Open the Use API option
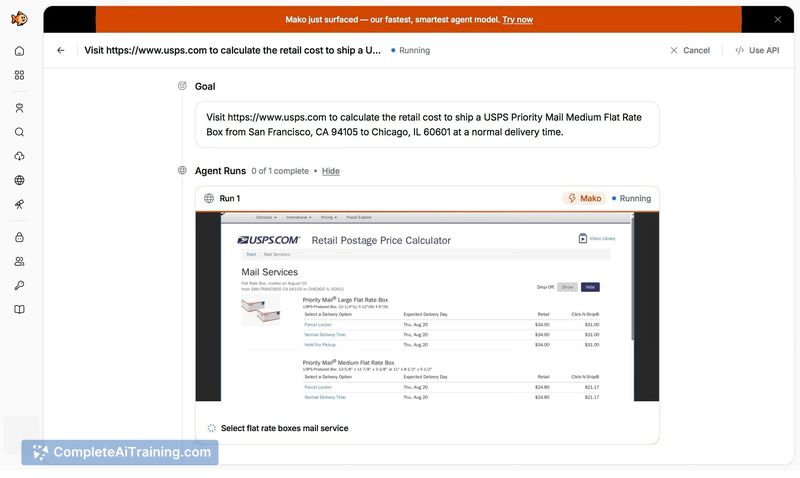 click(x=757, y=50)
